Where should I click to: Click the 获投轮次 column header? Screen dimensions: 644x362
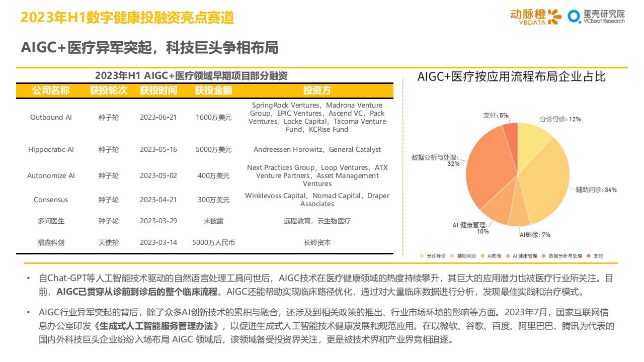[109, 91]
